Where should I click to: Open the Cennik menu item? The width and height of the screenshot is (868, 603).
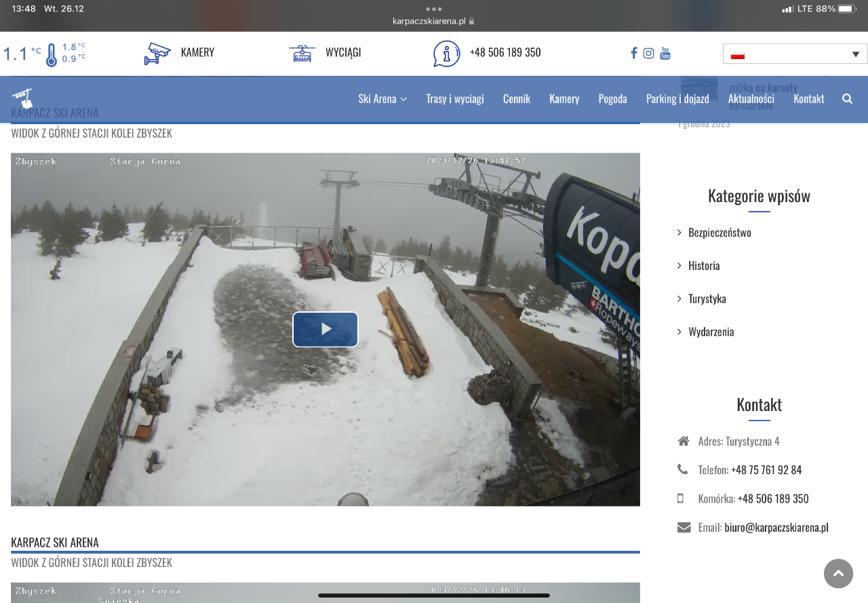coord(517,98)
